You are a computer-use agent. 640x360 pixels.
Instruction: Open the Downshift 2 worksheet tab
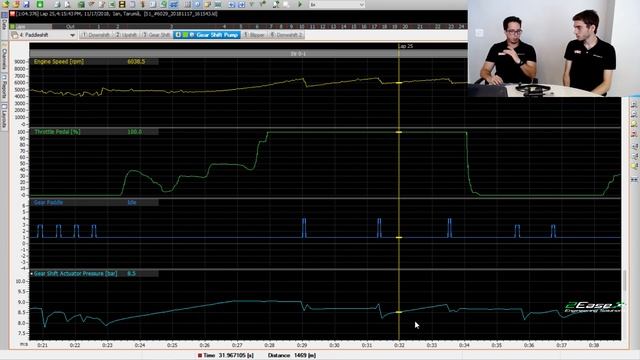click(x=286, y=35)
